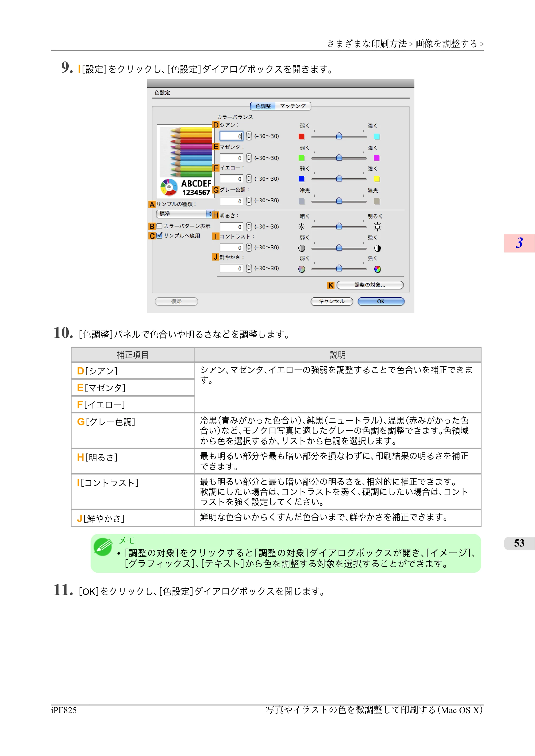The width and height of the screenshot is (535, 756).
Task: Enable the カラーパターン表示 checkbox
Action: pyautogui.click(x=159, y=226)
